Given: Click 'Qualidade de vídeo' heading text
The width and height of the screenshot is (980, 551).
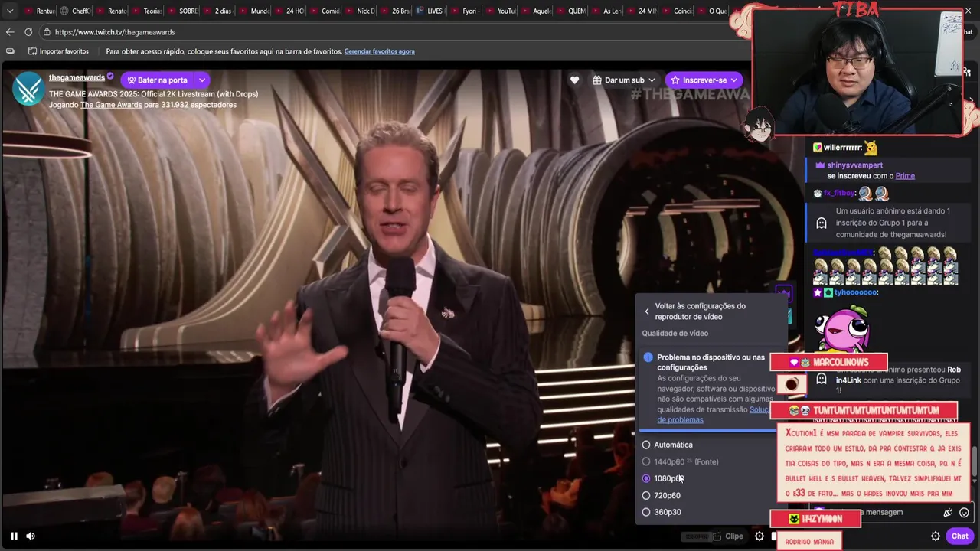Looking at the screenshot, I should tap(675, 333).
